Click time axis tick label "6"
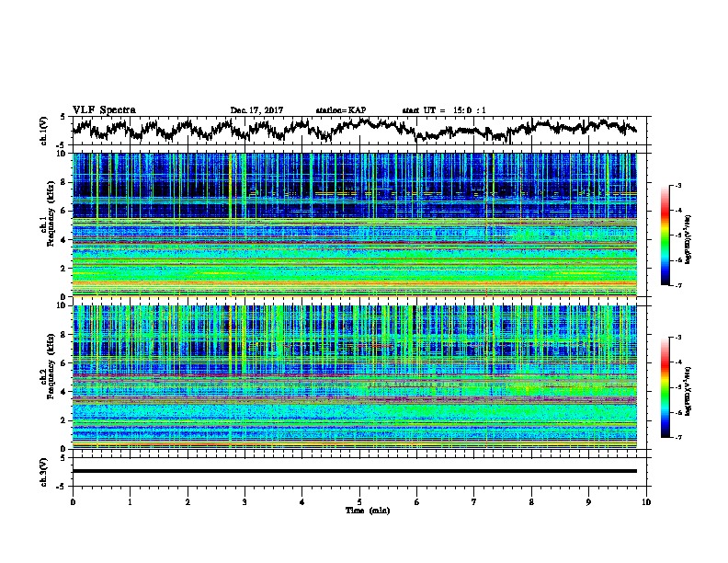 [x=416, y=502]
